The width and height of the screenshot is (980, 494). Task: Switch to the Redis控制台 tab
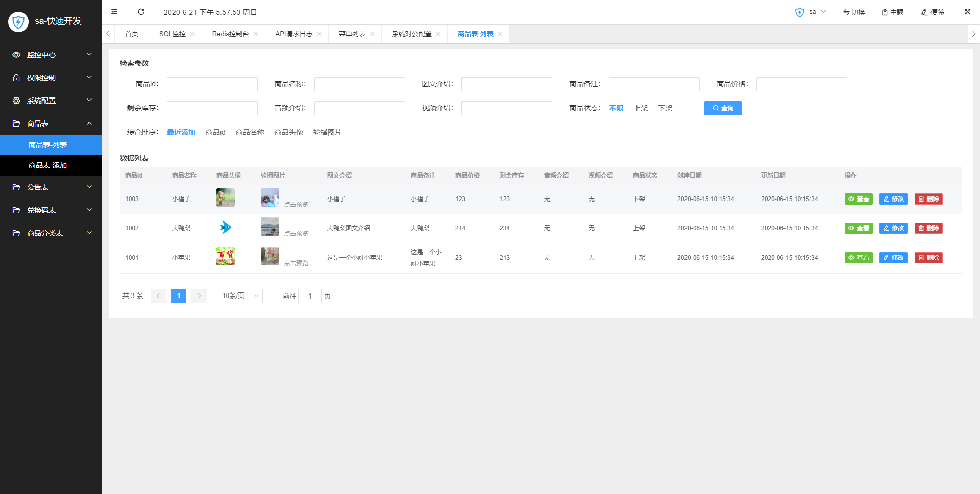point(230,34)
